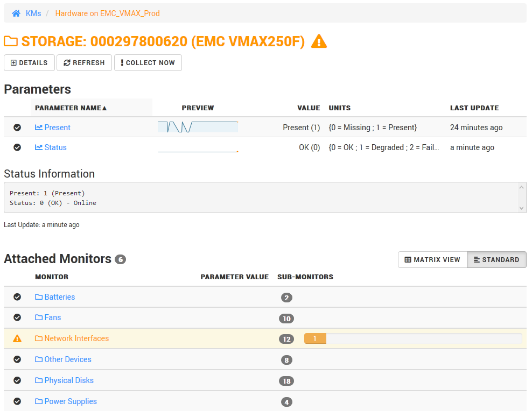Click the Network Interfaces warning icon
The image size is (532, 417).
coord(17,338)
